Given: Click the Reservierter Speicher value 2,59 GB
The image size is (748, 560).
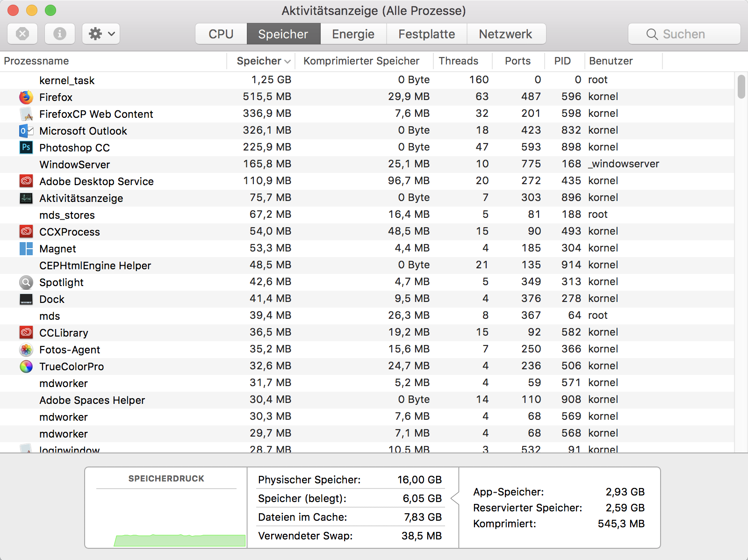Looking at the screenshot, I should pos(625,508).
